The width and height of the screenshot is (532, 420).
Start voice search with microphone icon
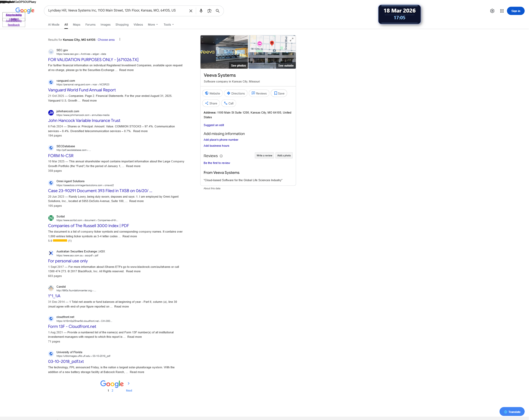pos(201,11)
